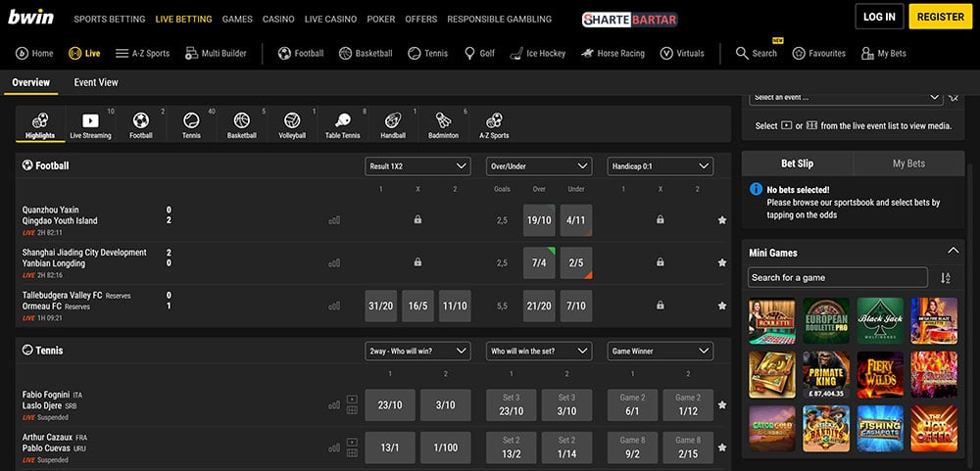The width and height of the screenshot is (980, 471).
Task: Open the European Roulette Pro game thumbnail
Action: [x=826, y=321]
